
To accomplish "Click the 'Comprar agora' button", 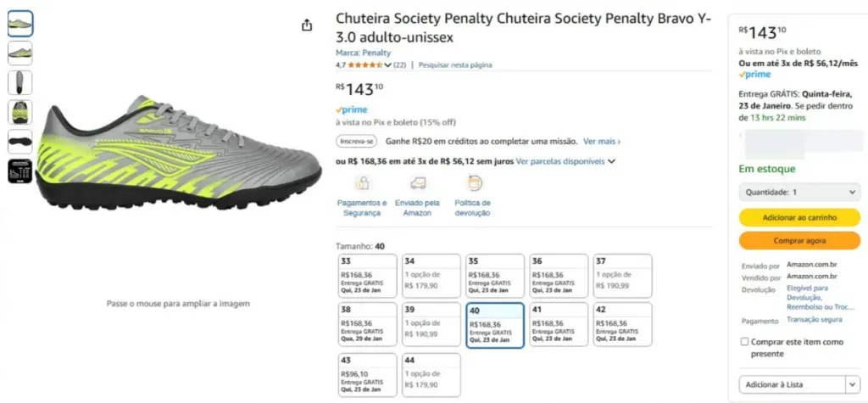I will click(x=799, y=241).
